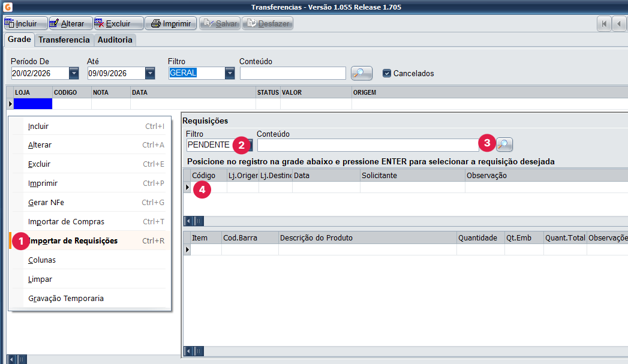Click the Requisições magnifier search button
Viewport: 628px width, 364px height.
[504, 145]
